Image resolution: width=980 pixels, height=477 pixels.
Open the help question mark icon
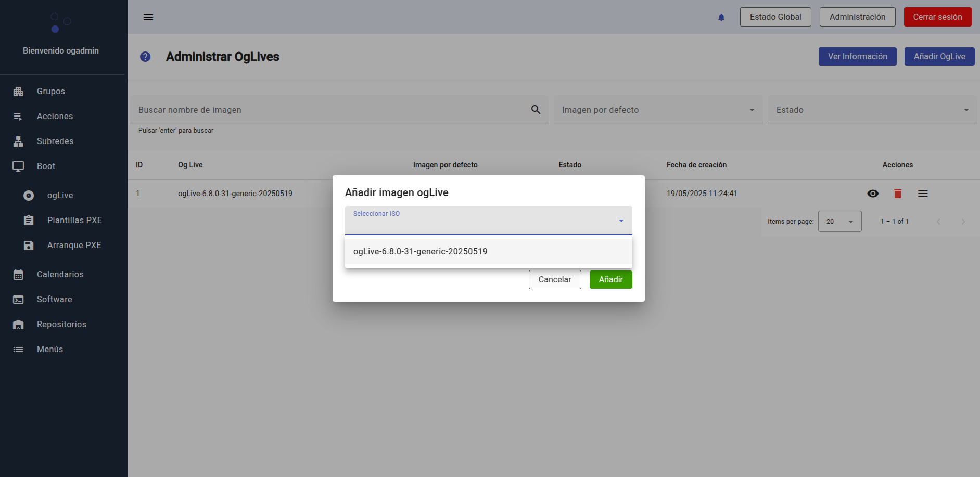145,57
